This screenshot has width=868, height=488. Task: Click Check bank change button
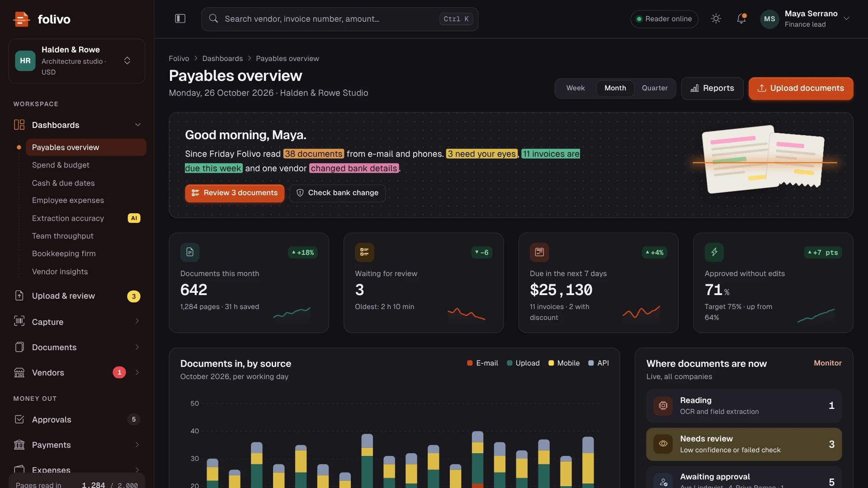click(x=337, y=193)
